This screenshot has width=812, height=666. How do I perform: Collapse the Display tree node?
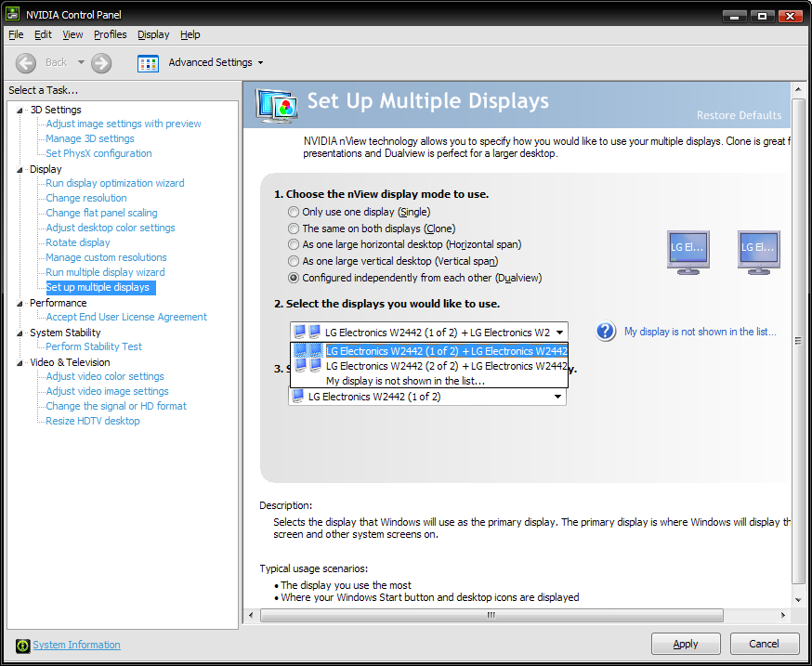(x=20, y=170)
